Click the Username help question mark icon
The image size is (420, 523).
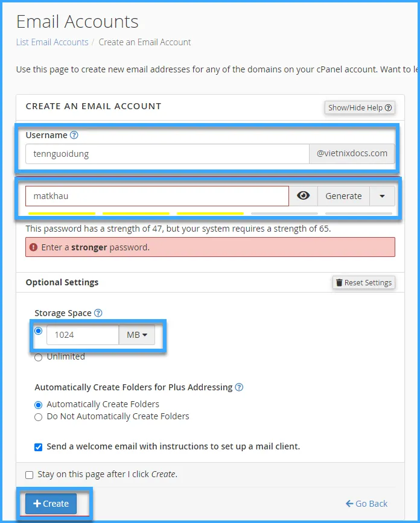(x=74, y=135)
